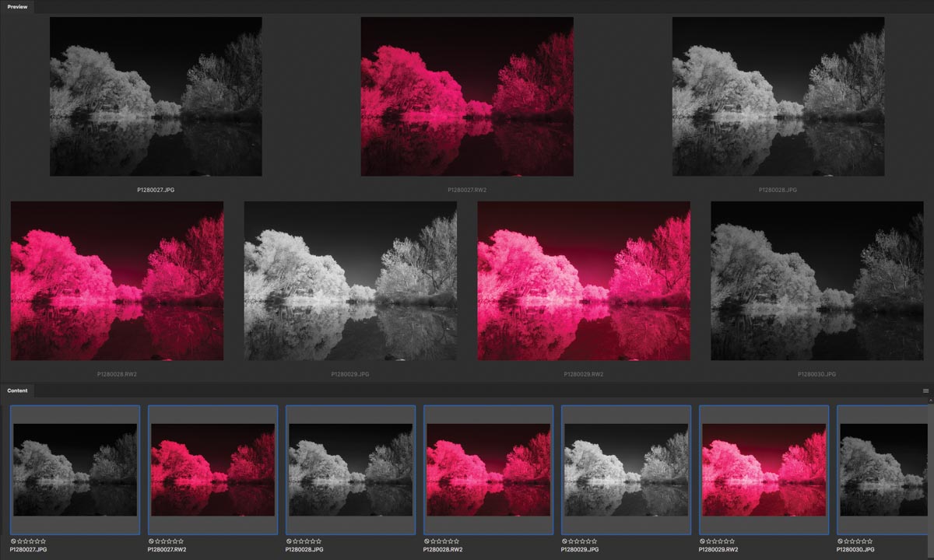
Task: Click the P1280027.RW2 filename in Content panel
Action: click(x=167, y=549)
